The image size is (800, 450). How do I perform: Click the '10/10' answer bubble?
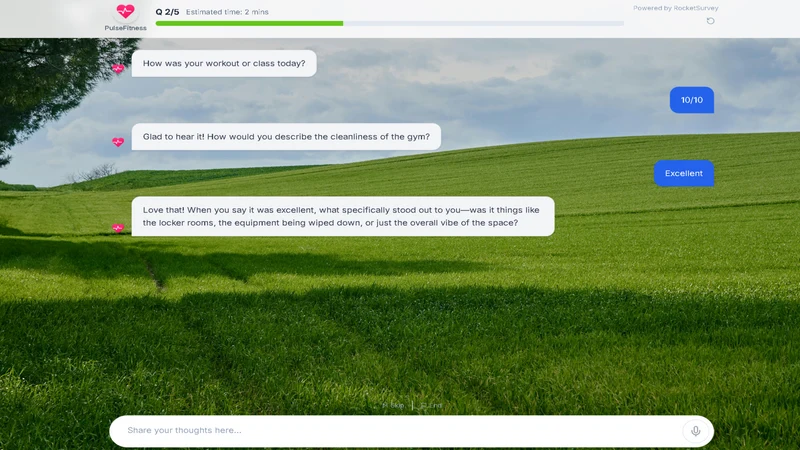691,100
